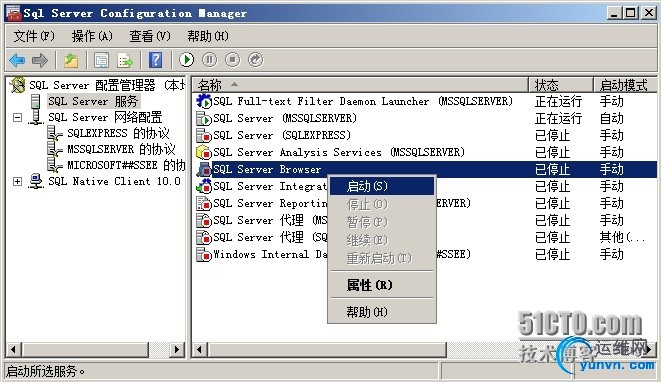Click the Show/Hide console tree toolbar icon
Screen dimensions: 661x382
click(101, 60)
